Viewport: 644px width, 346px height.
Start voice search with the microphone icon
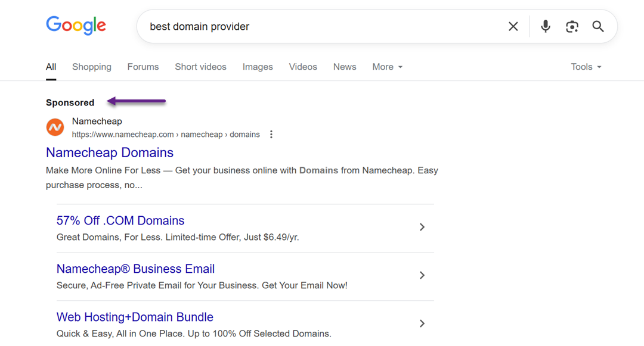tap(546, 26)
